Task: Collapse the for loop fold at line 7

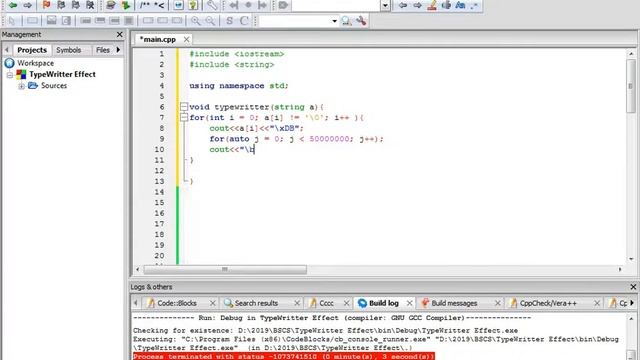Action: 184,118
